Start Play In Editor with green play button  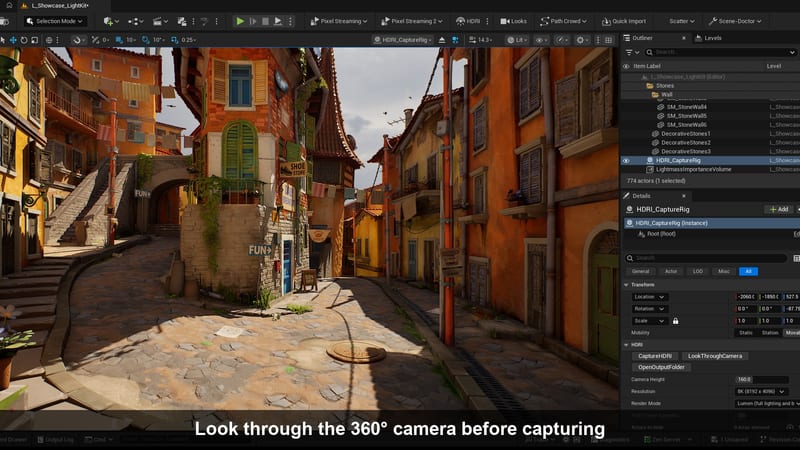240,21
